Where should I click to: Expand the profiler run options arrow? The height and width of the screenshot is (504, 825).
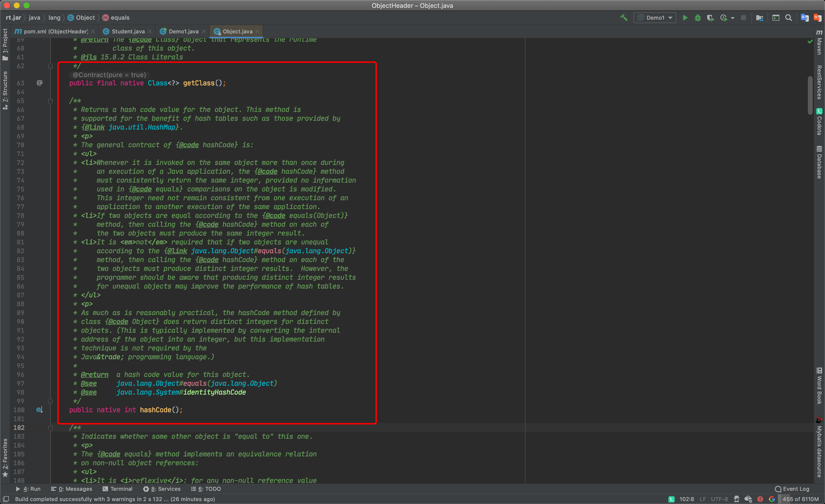733,18
